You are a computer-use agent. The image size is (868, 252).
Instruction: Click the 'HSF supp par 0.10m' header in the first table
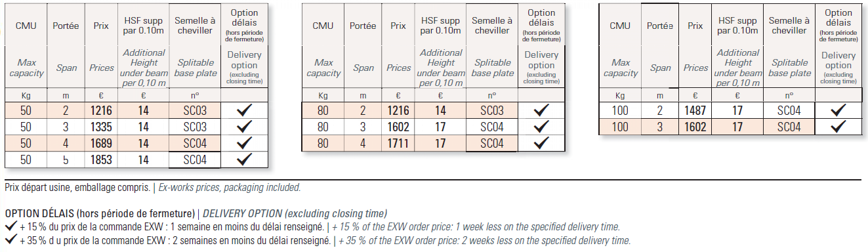143,26
